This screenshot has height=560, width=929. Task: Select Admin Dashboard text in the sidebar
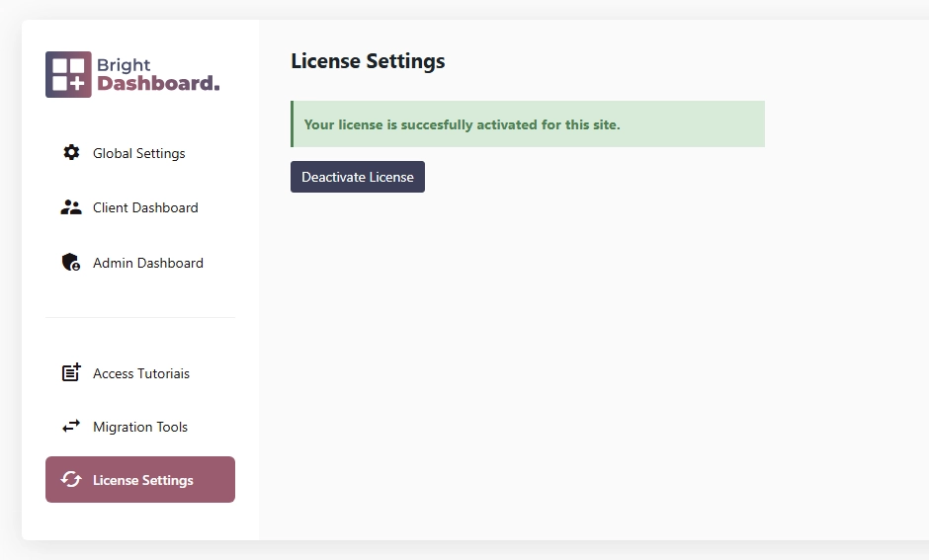pos(148,263)
